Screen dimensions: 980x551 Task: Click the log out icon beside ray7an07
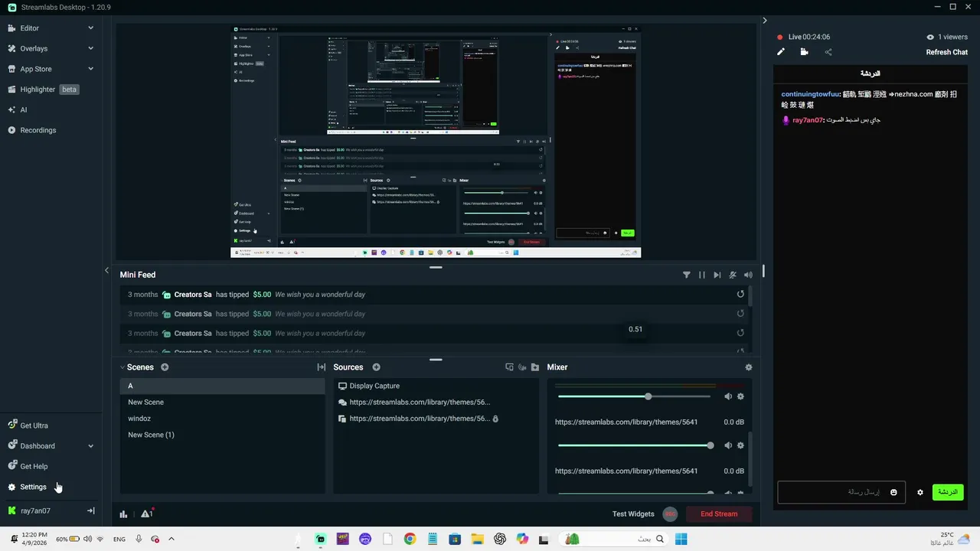90,510
